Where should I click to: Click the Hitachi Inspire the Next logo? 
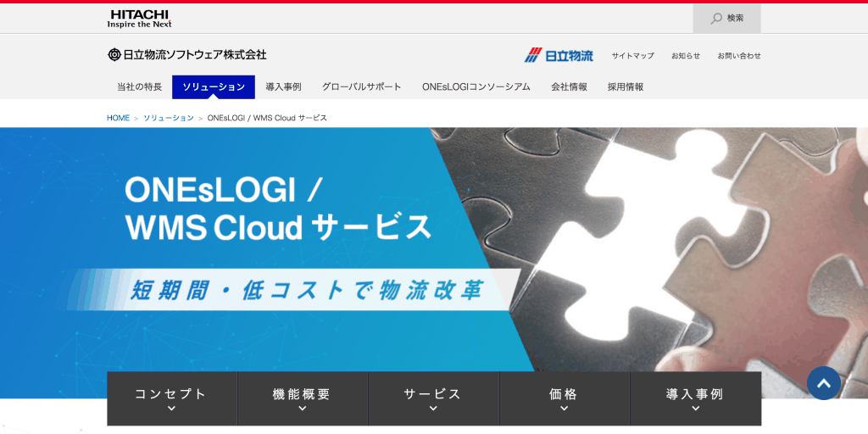(x=139, y=19)
